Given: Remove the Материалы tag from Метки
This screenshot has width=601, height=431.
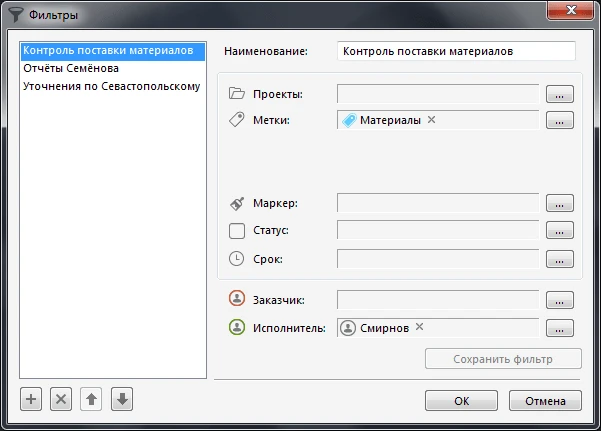Looking at the screenshot, I should click(x=431, y=120).
